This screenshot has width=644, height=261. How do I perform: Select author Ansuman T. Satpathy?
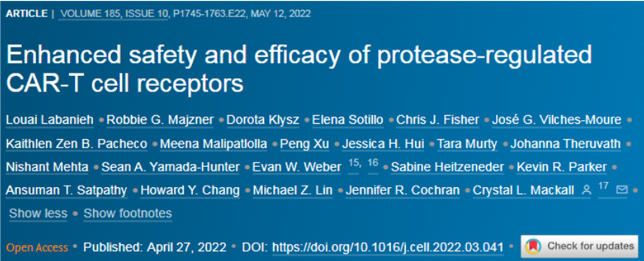(x=66, y=190)
